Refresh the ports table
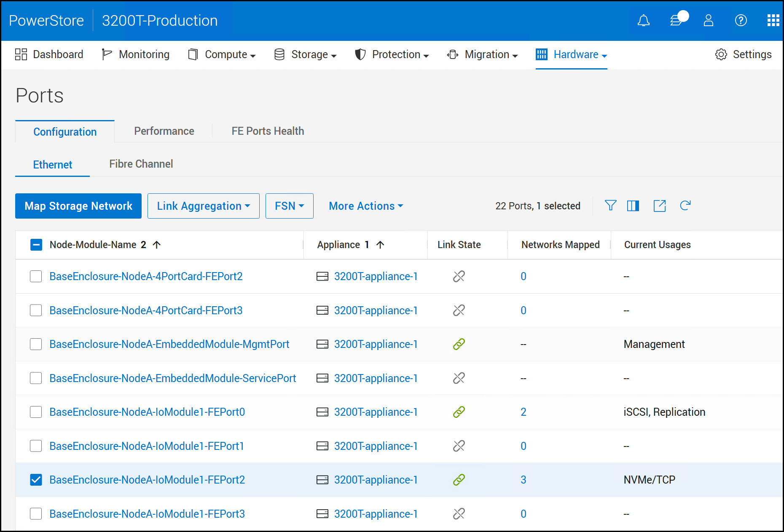Screen dimensions: 784x532 (x=685, y=206)
